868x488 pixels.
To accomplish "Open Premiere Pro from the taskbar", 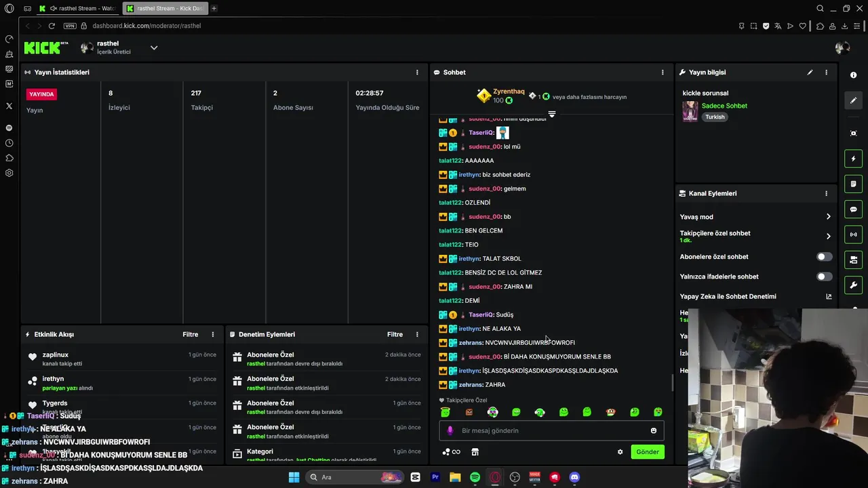I will pyautogui.click(x=435, y=477).
